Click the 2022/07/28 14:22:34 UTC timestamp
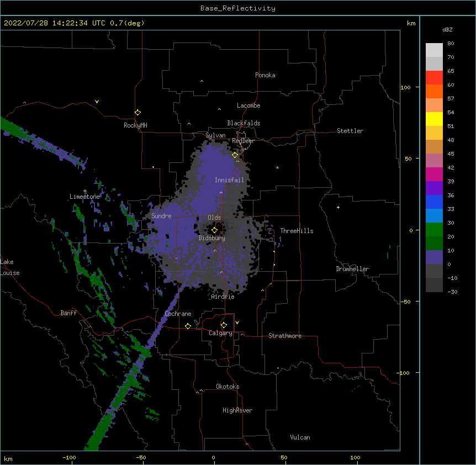The height and width of the screenshot is (465, 476). [x=55, y=23]
